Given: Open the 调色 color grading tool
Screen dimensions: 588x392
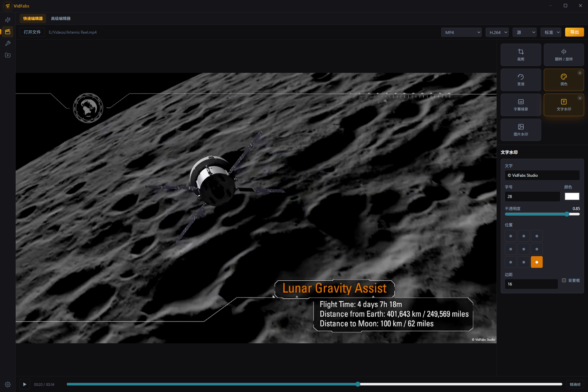Looking at the screenshot, I should click(563, 80).
